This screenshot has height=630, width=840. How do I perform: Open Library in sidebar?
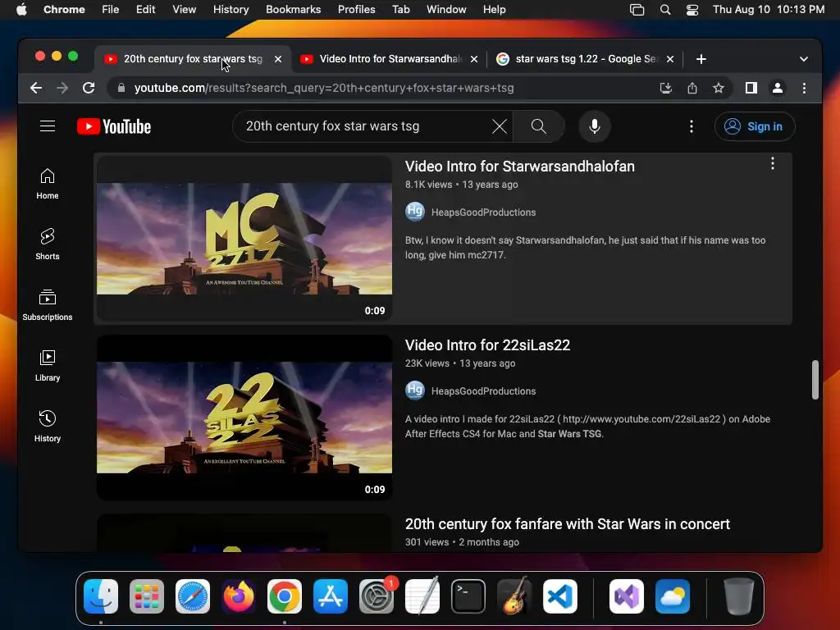[x=47, y=365]
